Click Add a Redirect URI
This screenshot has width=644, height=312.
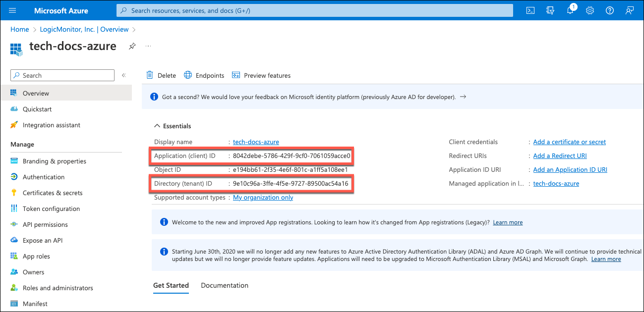click(560, 156)
